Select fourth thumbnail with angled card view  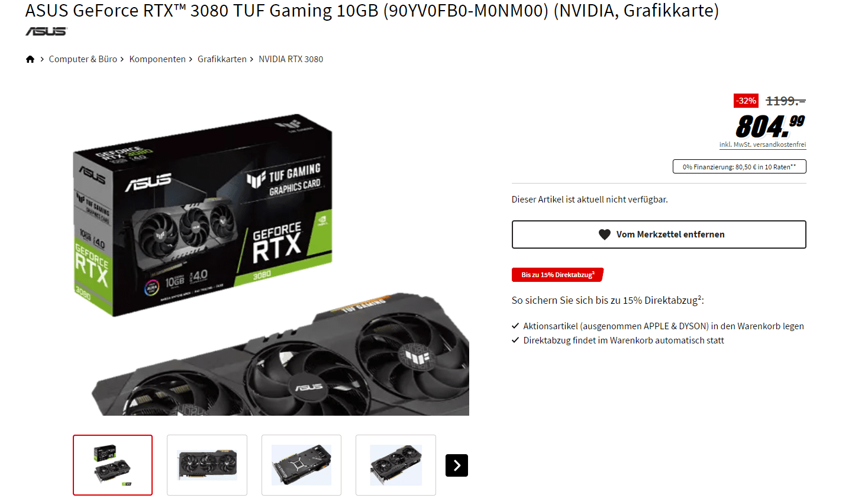coord(396,465)
